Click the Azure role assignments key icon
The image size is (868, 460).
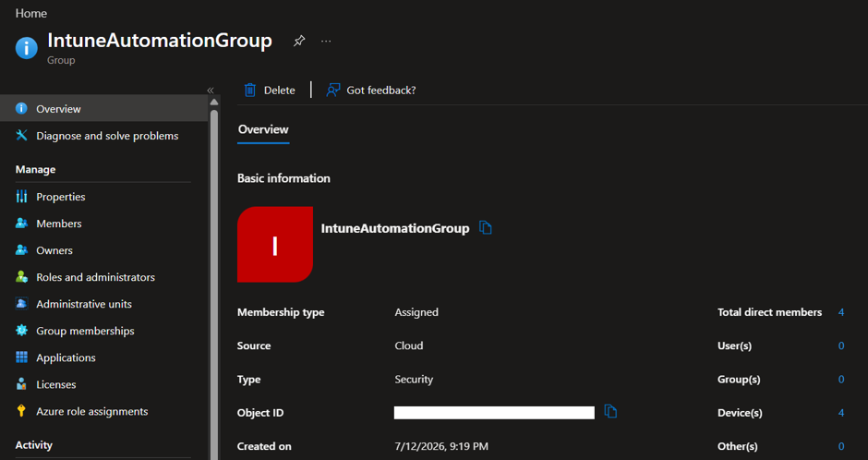21,411
